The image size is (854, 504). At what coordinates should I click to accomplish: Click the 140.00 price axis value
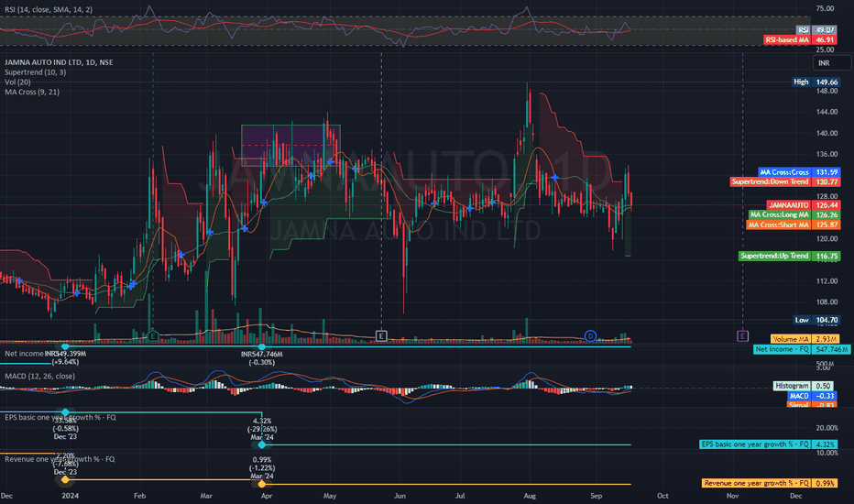(827, 134)
